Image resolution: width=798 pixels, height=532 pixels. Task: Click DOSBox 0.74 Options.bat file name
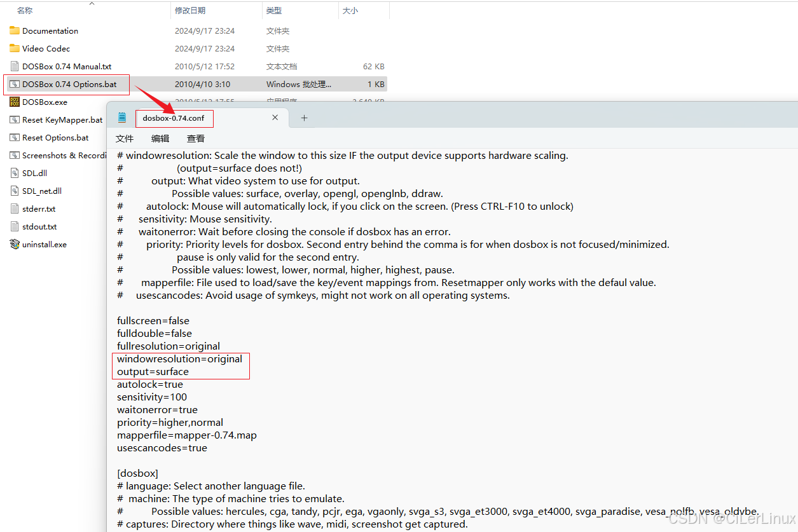pyautogui.click(x=70, y=84)
